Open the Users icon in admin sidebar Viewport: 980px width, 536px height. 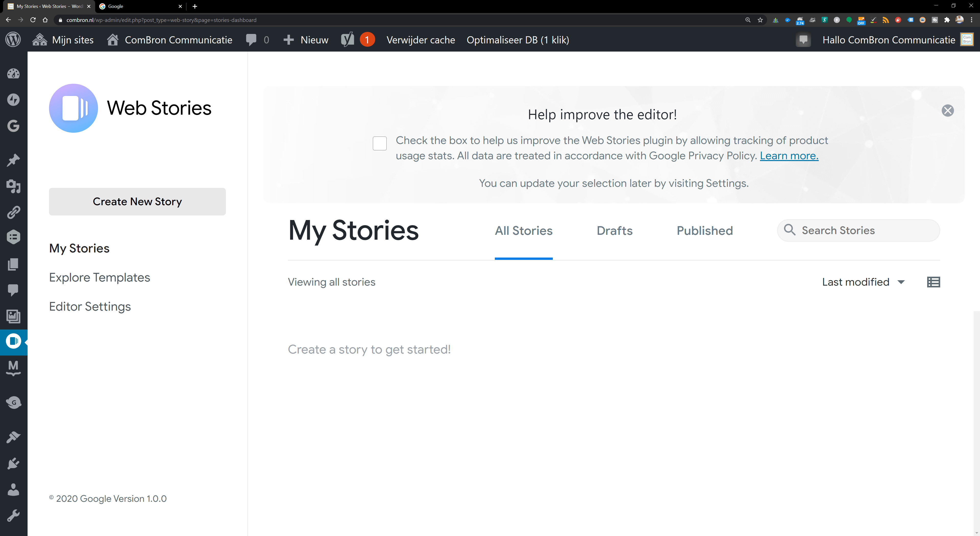coord(14,489)
